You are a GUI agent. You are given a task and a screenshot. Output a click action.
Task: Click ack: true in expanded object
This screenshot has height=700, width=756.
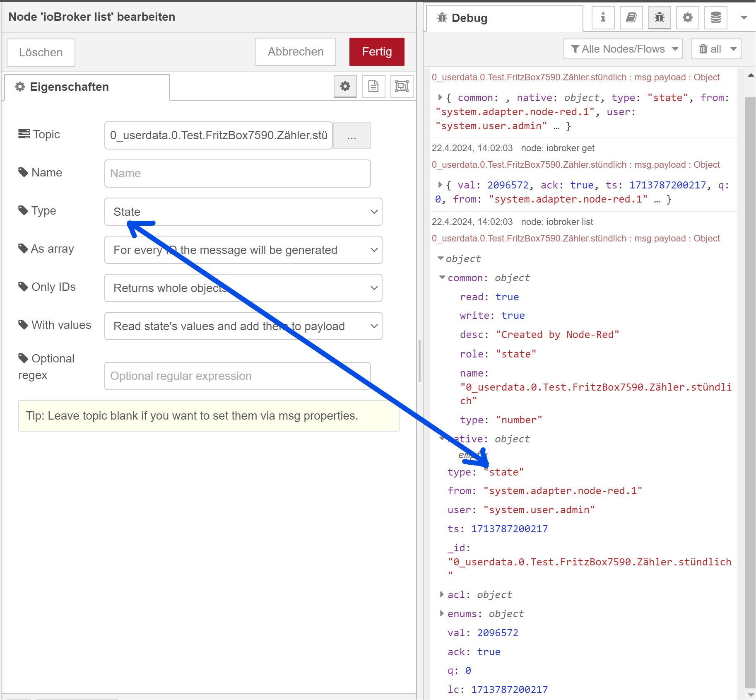point(474,652)
